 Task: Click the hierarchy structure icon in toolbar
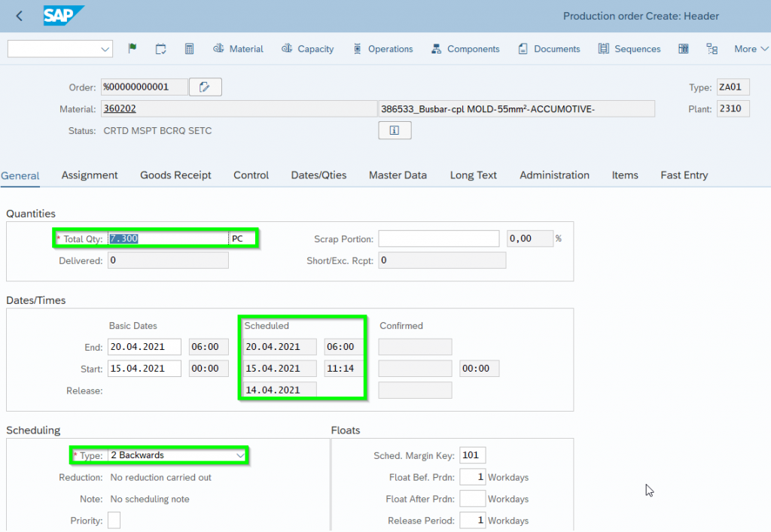(712, 49)
